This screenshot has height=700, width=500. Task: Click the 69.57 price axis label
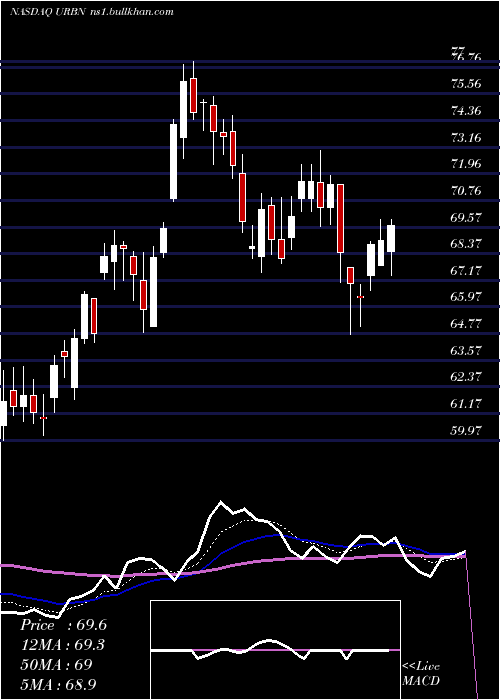pyautogui.click(x=466, y=217)
